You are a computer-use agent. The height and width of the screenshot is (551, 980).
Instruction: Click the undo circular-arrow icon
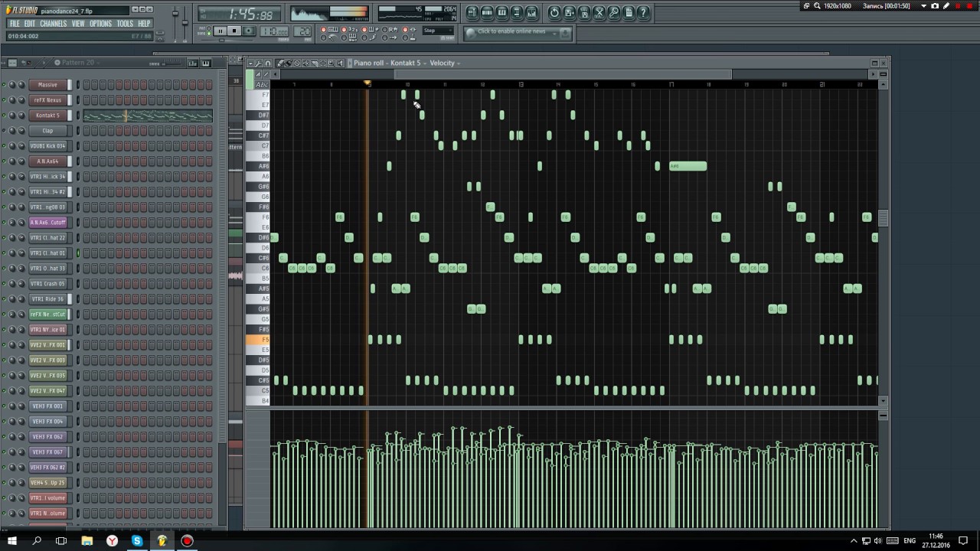point(554,13)
